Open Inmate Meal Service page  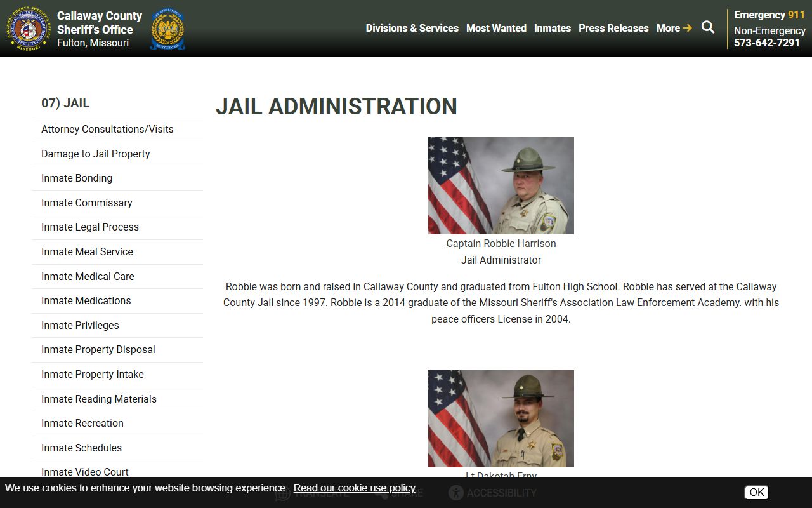click(117, 251)
